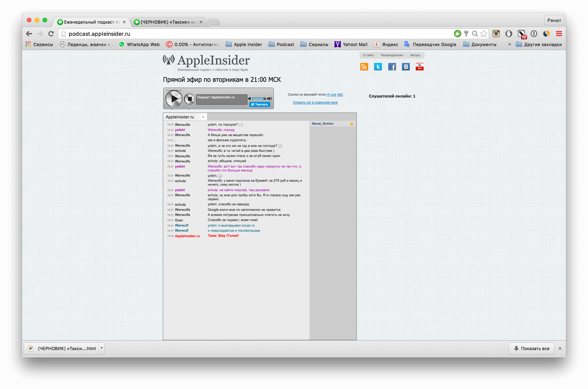Close the downloads bar
The width and height of the screenshot is (588, 389).
point(560,348)
